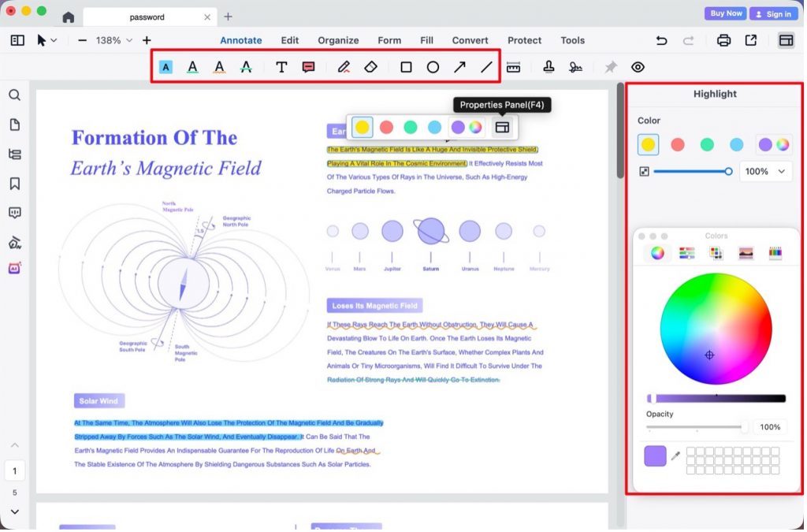Pick a color with the eyedropper
The height and width of the screenshot is (532, 807).
pos(675,456)
